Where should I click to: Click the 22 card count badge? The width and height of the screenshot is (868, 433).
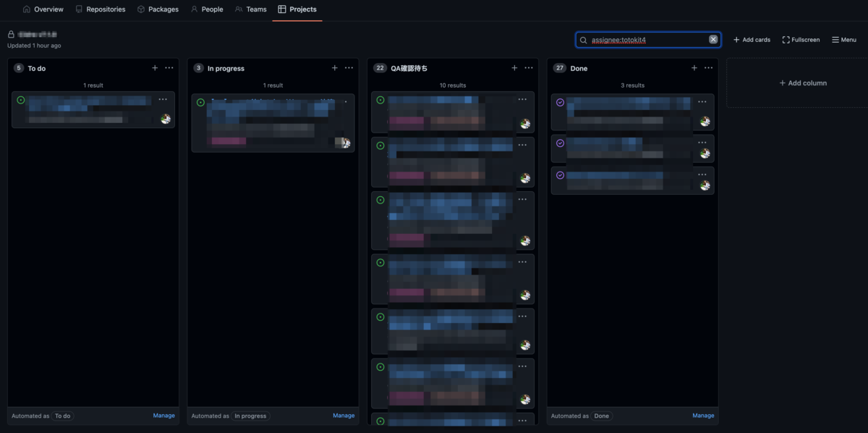tap(380, 68)
